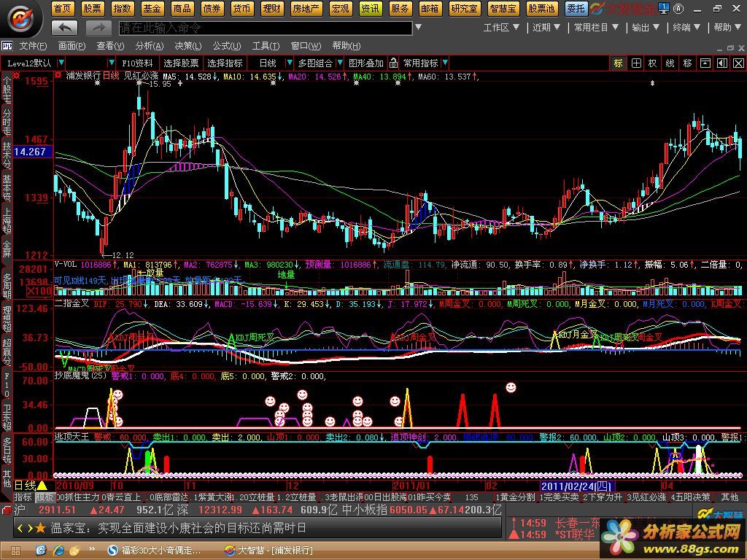Open the 股票 stocks section

(x=92, y=8)
